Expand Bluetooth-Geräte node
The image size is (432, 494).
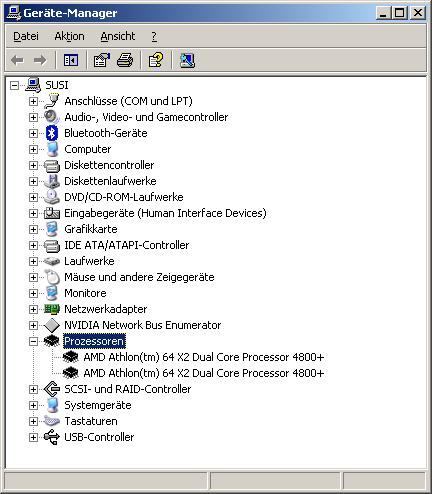33,133
